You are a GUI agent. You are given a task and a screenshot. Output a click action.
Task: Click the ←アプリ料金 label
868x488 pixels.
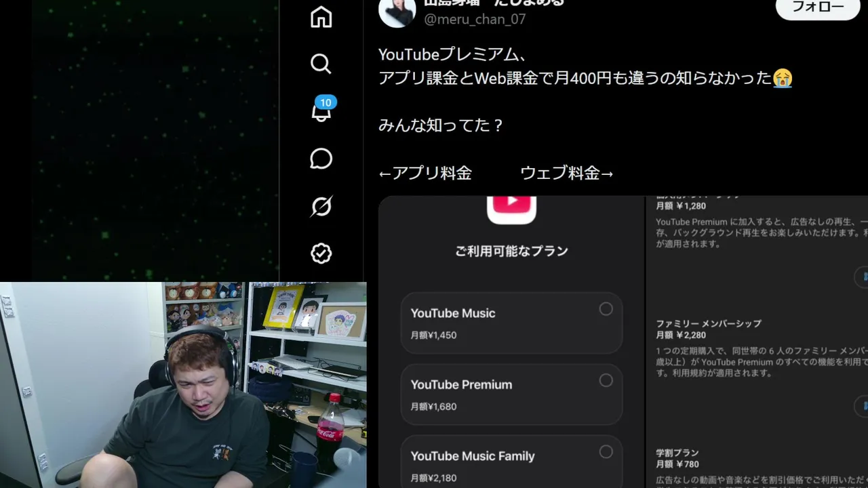coord(425,173)
